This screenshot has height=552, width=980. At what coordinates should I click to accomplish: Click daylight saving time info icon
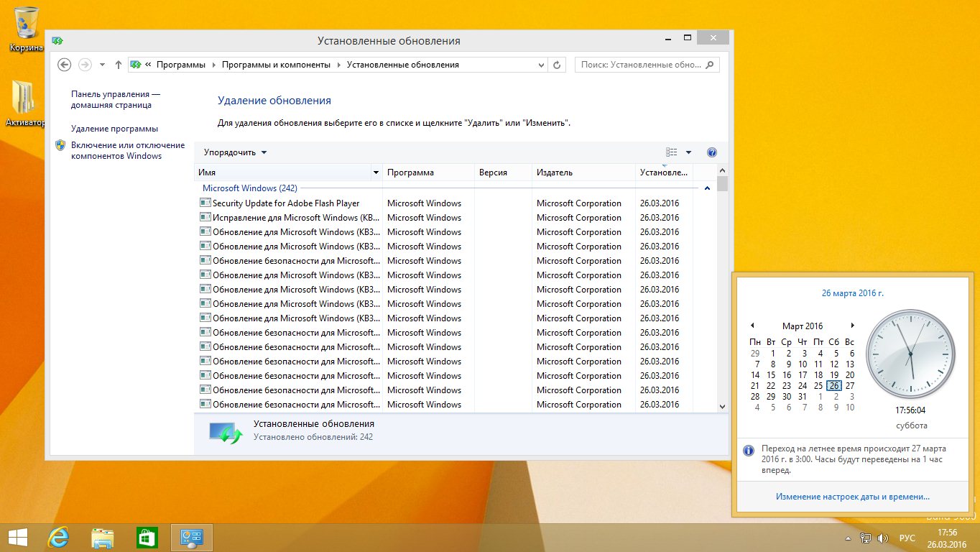point(748,451)
